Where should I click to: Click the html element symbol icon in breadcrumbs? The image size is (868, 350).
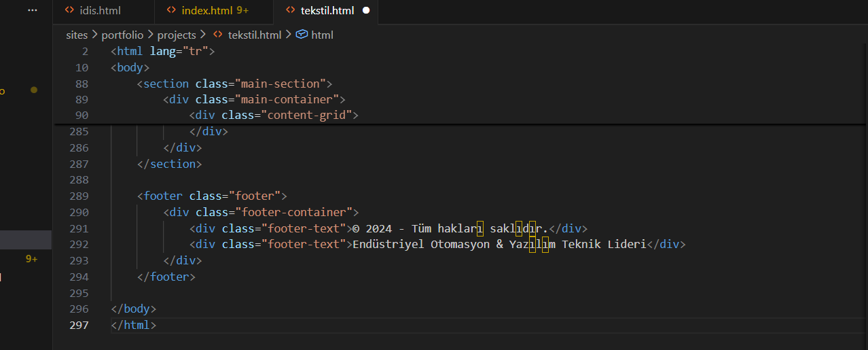(302, 35)
